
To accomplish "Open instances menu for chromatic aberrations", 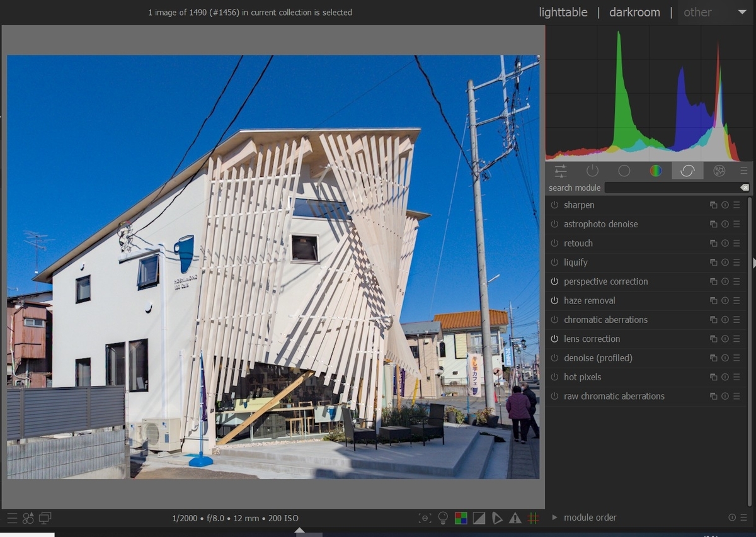I will tap(714, 320).
